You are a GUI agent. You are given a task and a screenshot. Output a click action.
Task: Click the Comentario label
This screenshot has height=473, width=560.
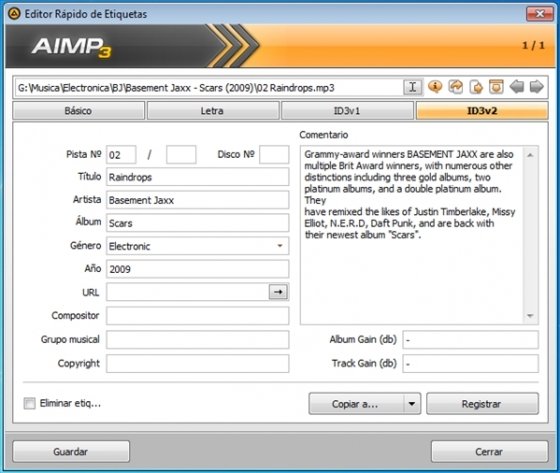click(324, 135)
